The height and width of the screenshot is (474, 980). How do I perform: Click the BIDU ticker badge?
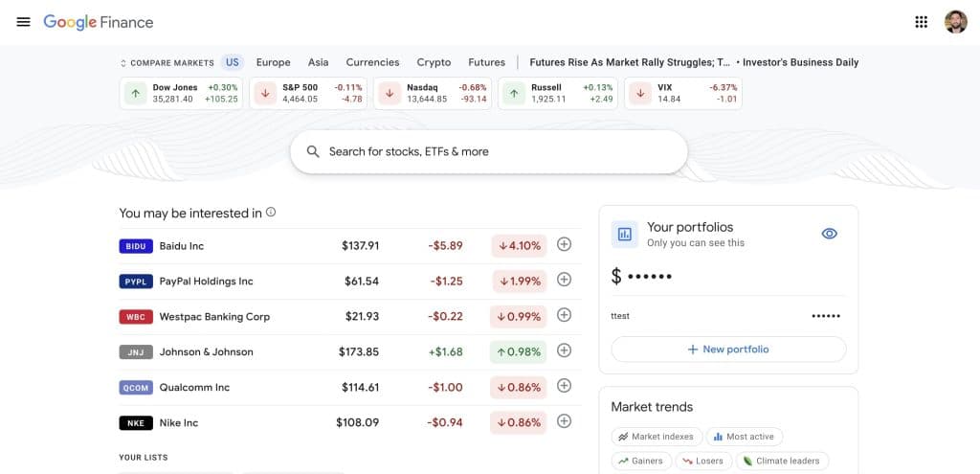[136, 246]
